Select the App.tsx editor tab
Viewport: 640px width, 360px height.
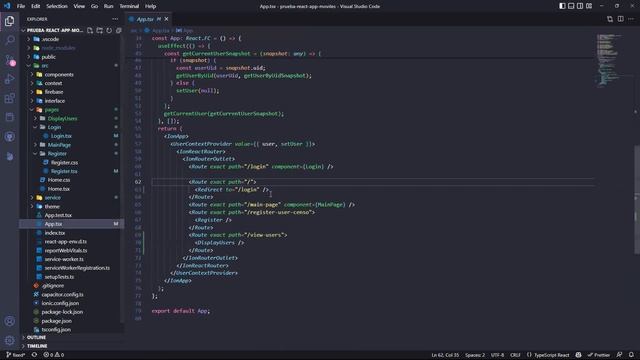pos(149,19)
